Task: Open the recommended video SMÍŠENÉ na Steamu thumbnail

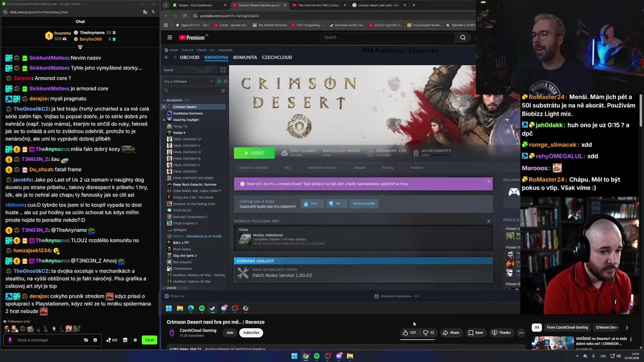Action: 553,342
